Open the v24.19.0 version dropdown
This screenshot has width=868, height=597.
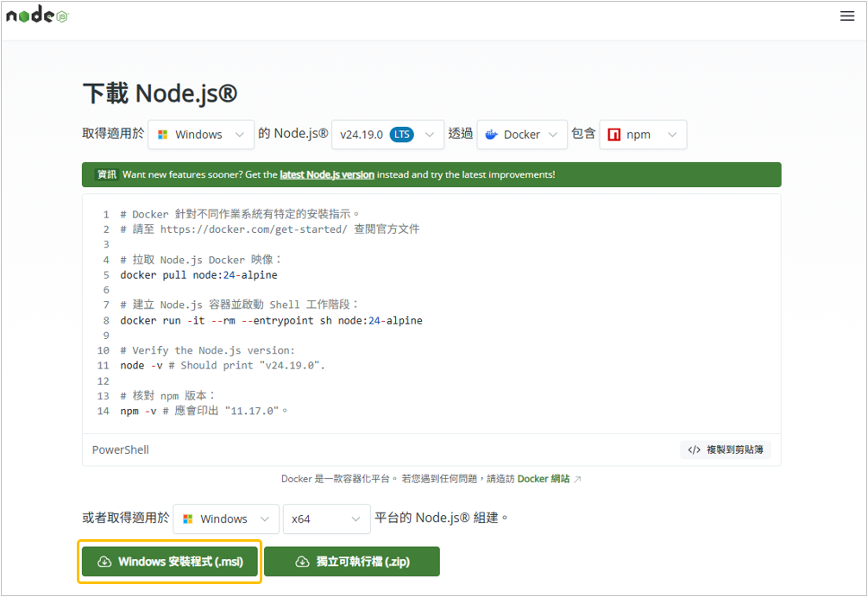point(387,135)
